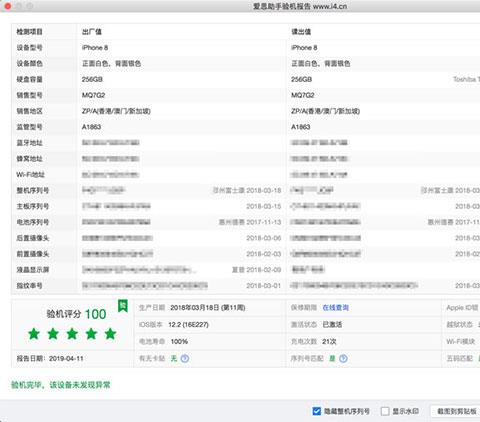Viewport: 480px width, 422px height.
Task: Select iPhone 8 in the 读出值 column
Action: pos(304,48)
